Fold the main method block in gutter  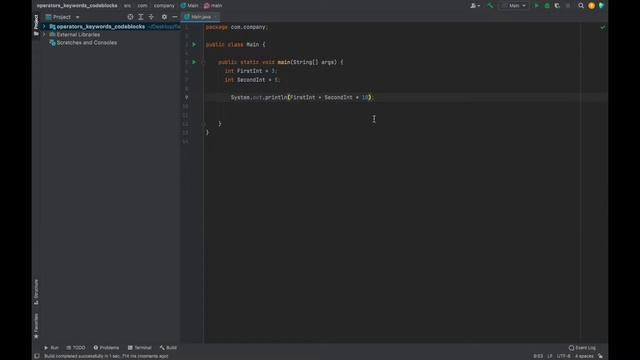coord(203,62)
